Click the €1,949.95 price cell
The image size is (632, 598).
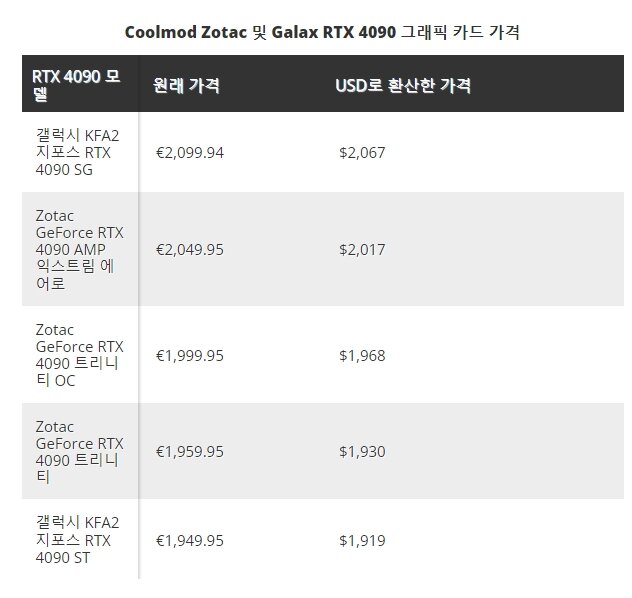click(190, 541)
